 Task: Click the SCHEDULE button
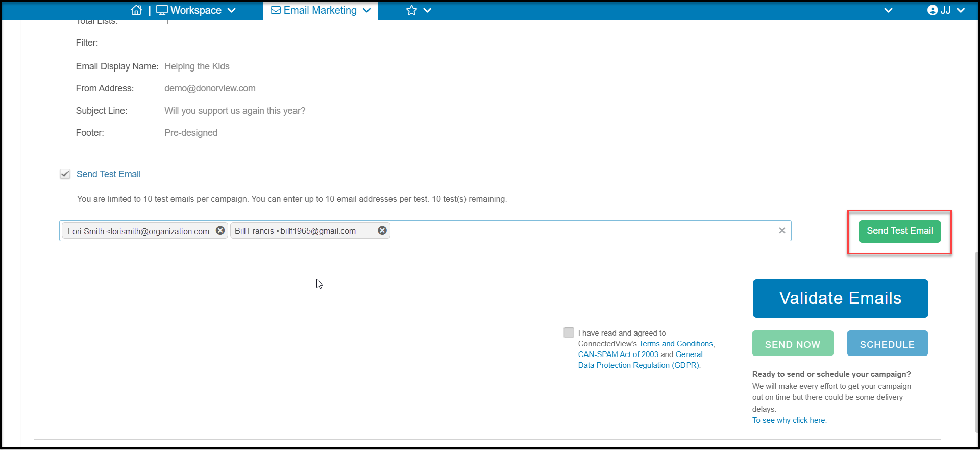pyautogui.click(x=887, y=344)
